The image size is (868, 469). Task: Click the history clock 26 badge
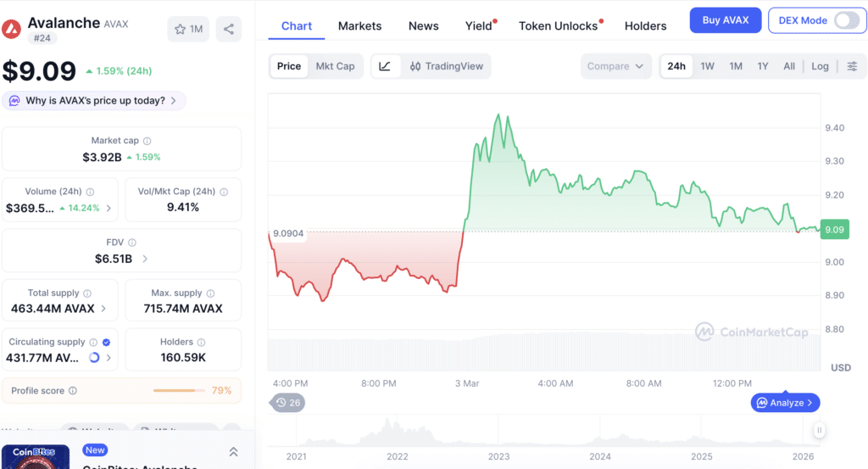tap(287, 403)
